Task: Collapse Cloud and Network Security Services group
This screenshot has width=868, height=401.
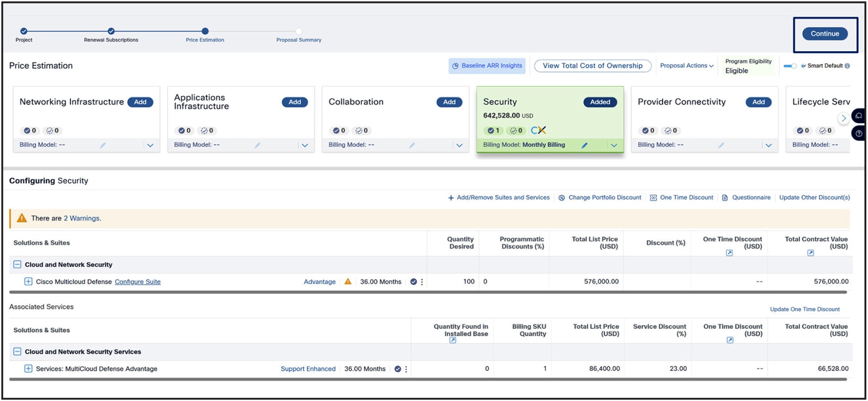Action: [x=17, y=352]
